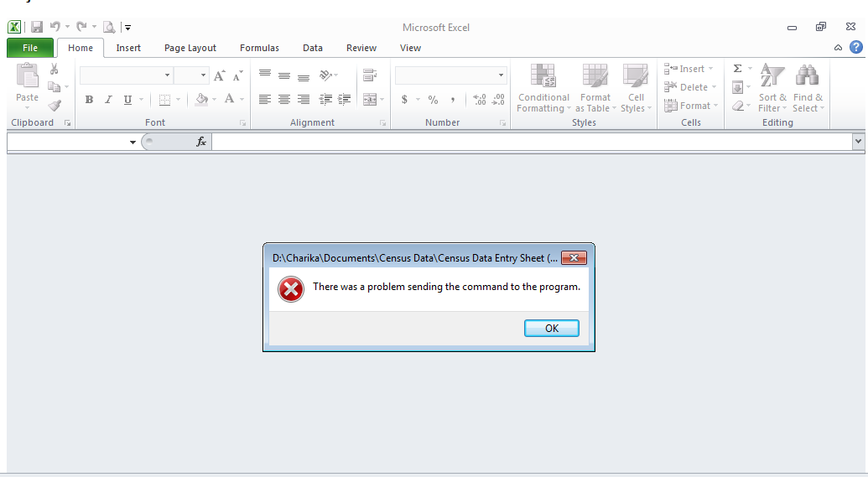This screenshot has height=477, width=868.
Task: Switch to the Page Layout tab
Action: click(190, 48)
